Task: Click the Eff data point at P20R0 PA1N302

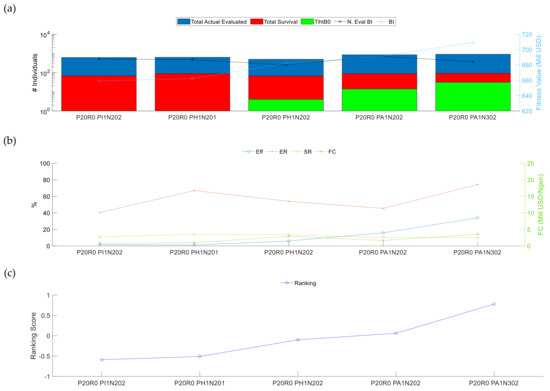Action: coord(477,218)
